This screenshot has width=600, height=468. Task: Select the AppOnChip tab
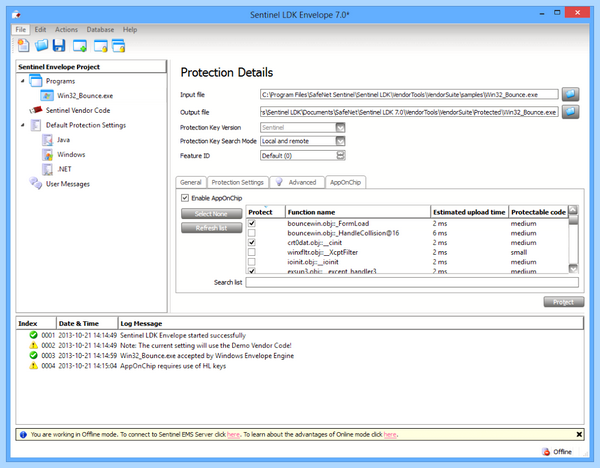coord(346,182)
